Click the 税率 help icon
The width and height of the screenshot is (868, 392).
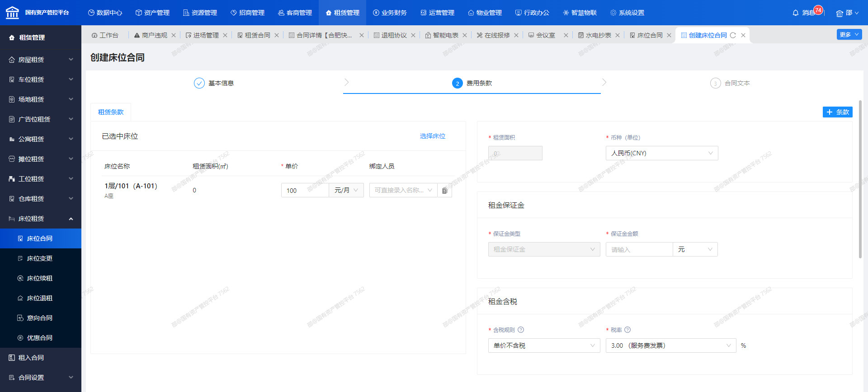(x=627, y=330)
